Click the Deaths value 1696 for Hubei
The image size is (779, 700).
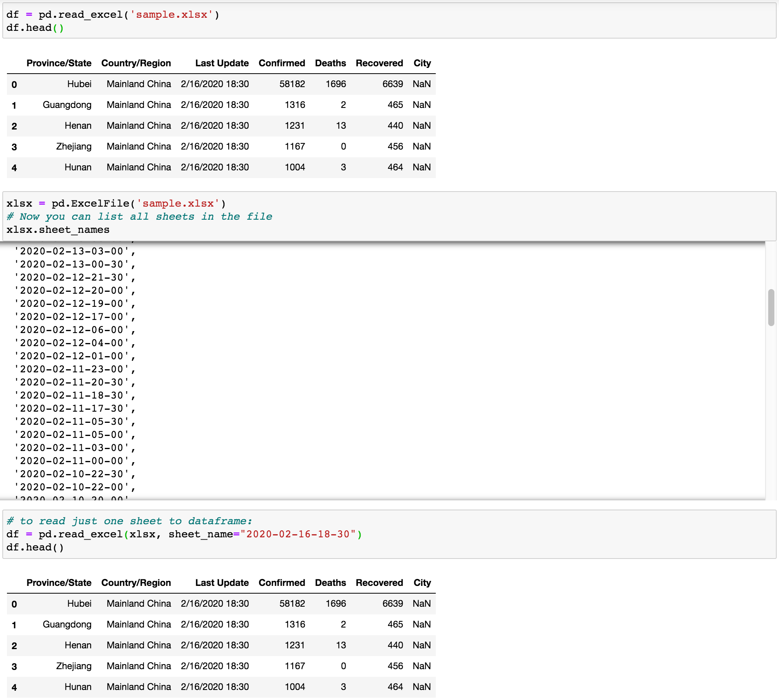click(335, 84)
